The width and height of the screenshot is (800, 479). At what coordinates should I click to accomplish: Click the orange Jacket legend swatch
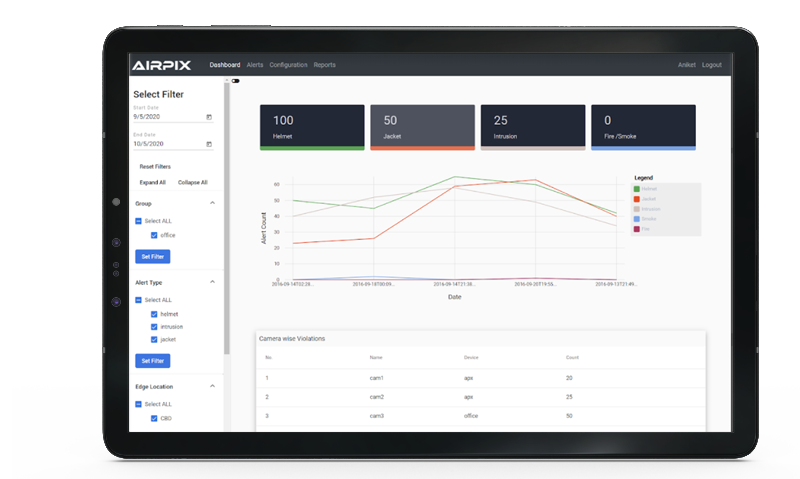click(637, 199)
